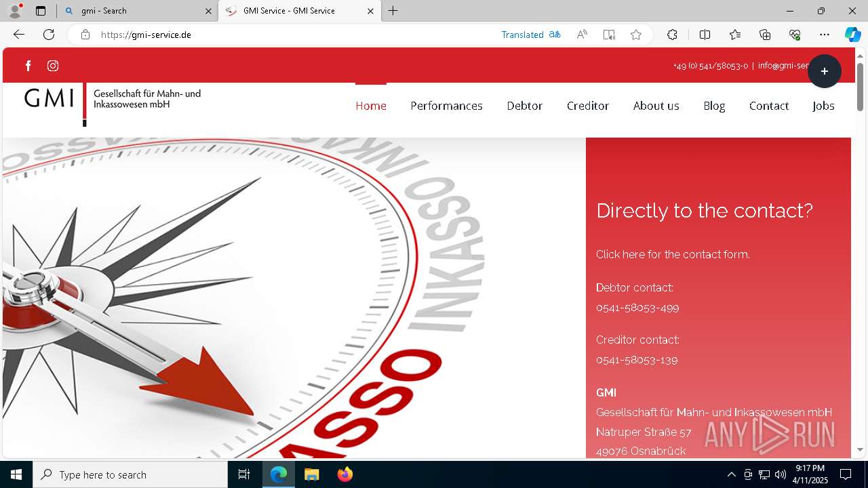This screenshot has width=868, height=488.
Task: Open Edge Settings and more menu
Action: click(x=825, y=35)
